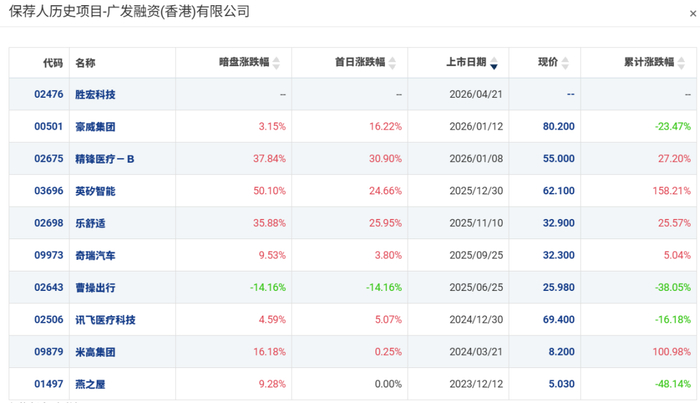700x403 pixels.
Task: Open 精锋医疗－B stock page
Action: [x=104, y=159]
